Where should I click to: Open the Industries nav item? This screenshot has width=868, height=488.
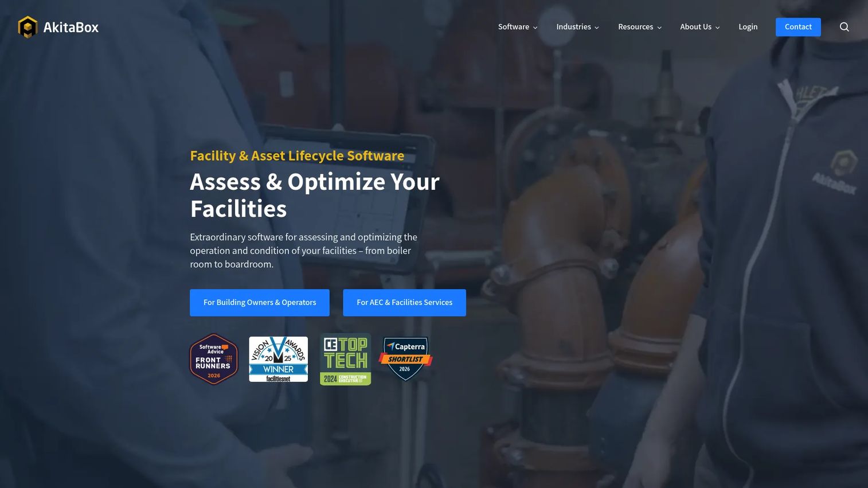pos(573,27)
